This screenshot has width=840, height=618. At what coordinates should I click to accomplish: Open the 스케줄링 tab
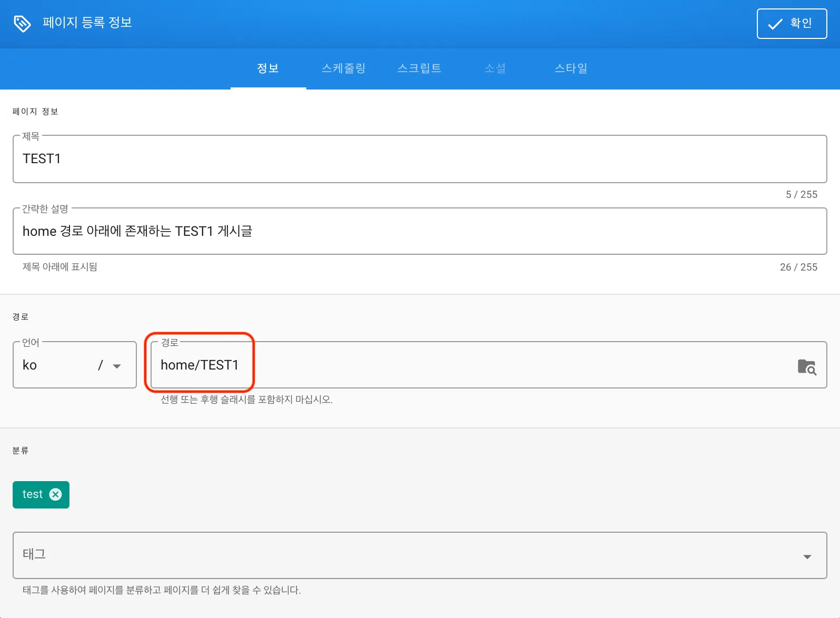tap(344, 68)
